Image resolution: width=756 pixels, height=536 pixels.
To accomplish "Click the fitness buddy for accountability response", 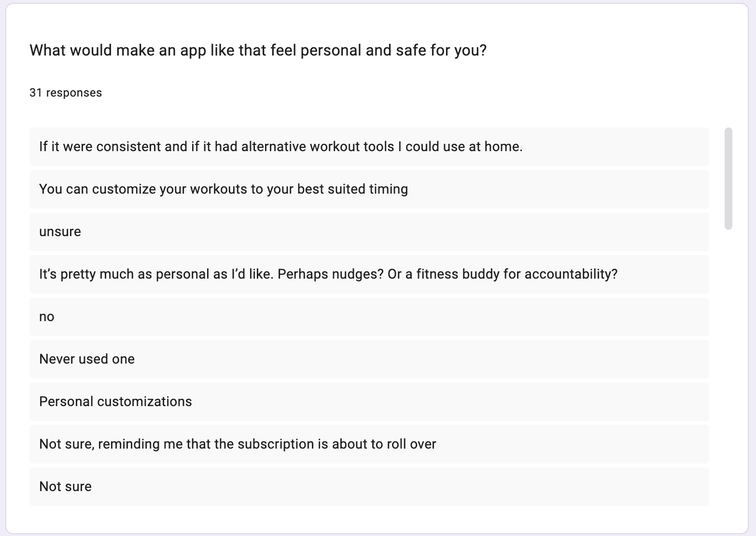I will click(369, 274).
